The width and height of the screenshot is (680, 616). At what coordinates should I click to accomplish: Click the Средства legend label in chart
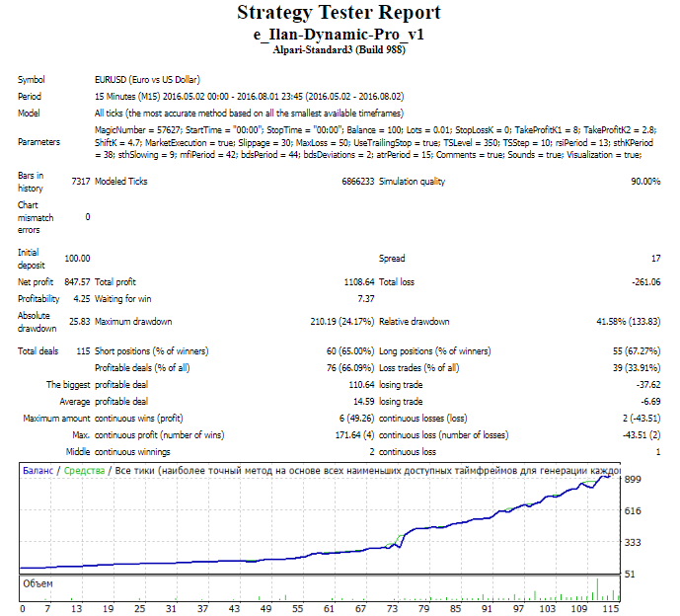[x=83, y=471]
